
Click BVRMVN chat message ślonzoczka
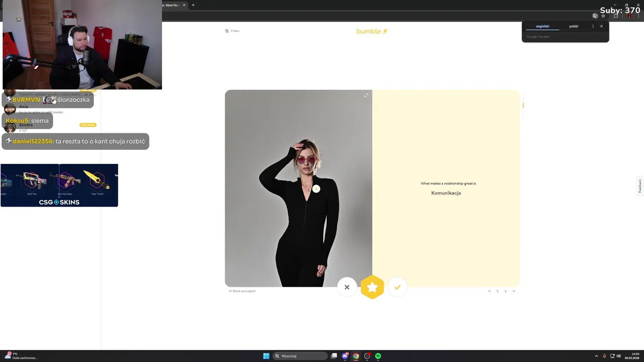(48, 100)
